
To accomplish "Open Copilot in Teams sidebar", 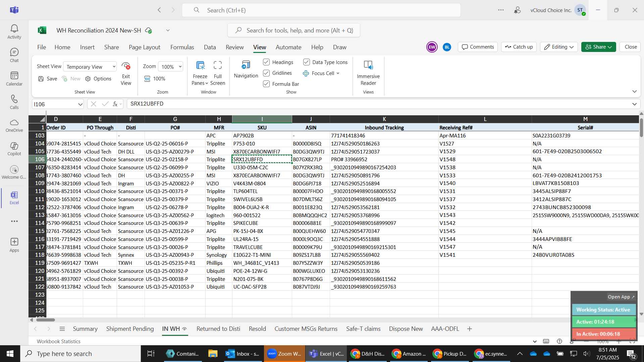I will 14,149.
